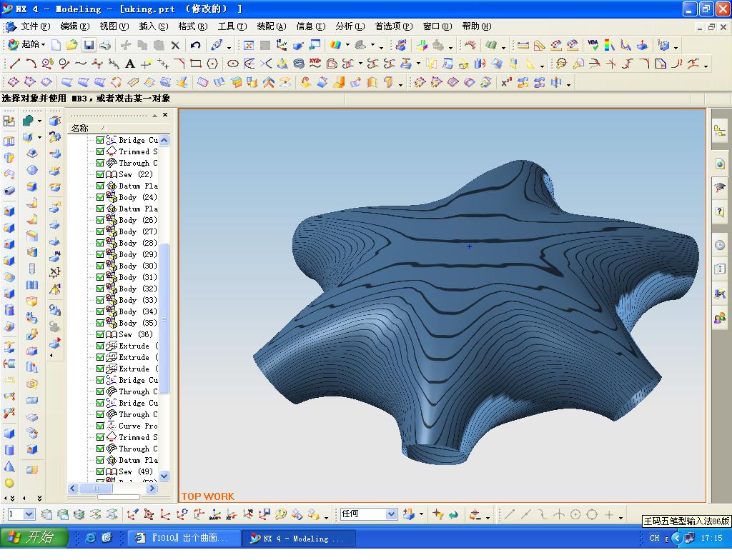
Task: Click the NX 4 - Modeling taskbar button
Action: 298,538
